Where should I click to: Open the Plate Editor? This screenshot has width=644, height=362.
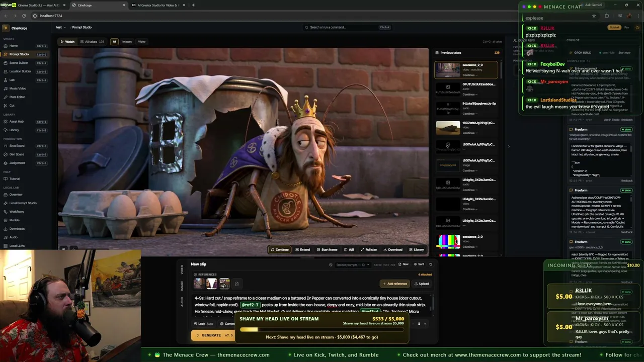point(25,97)
